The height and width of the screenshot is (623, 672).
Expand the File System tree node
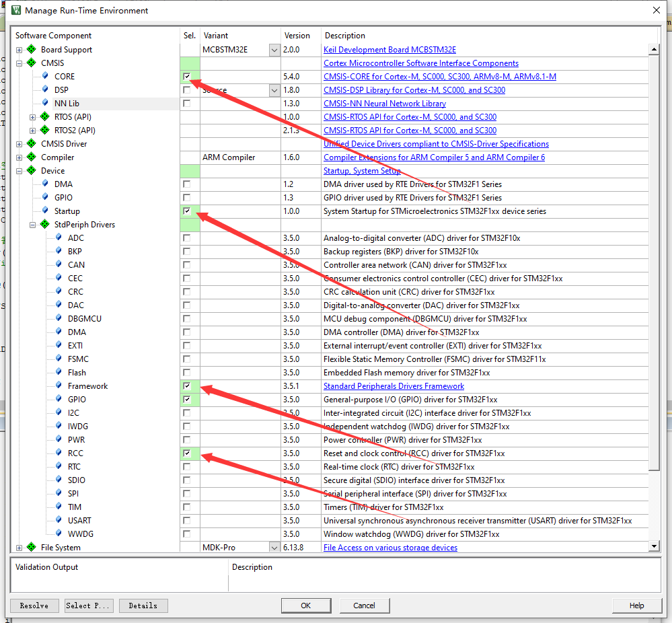(19, 548)
